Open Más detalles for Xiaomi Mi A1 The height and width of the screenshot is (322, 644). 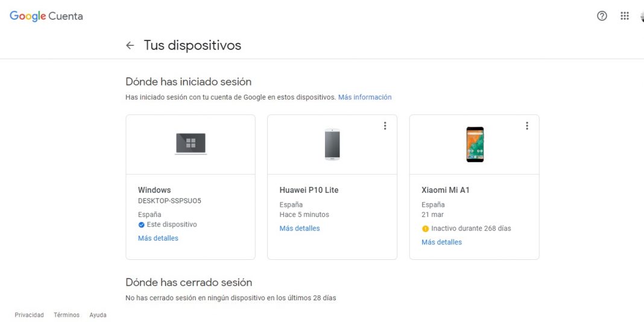point(441,242)
